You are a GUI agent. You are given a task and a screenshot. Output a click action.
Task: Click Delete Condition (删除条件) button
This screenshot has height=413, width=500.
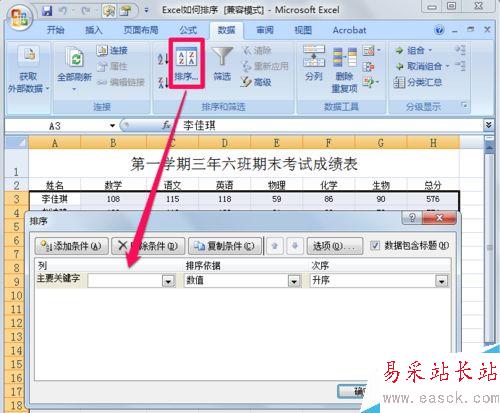(148, 246)
